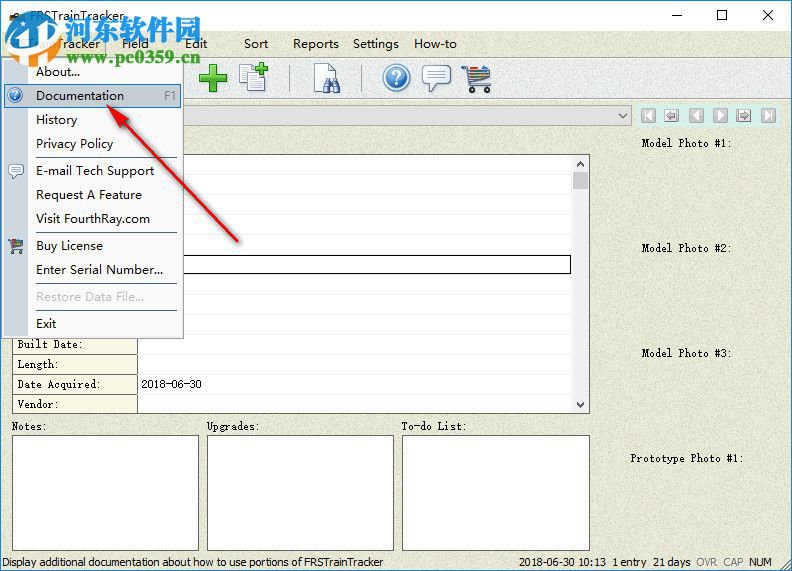Click the speech bubble icon beside E-mail Tech Support
The height and width of the screenshot is (571, 792).
point(16,171)
